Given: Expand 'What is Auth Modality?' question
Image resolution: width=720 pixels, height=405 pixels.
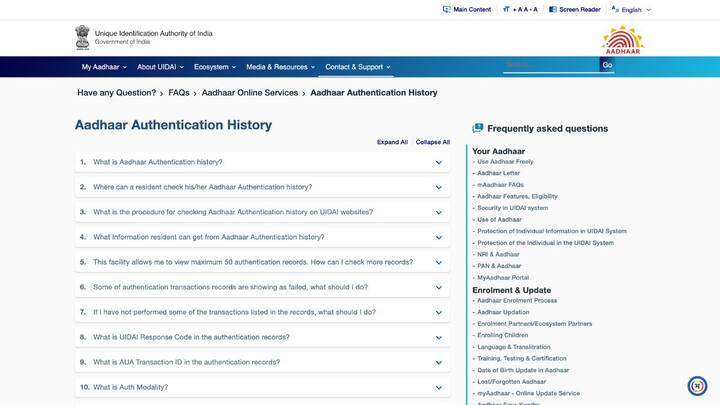Looking at the screenshot, I should pyautogui.click(x=262, y=387).
